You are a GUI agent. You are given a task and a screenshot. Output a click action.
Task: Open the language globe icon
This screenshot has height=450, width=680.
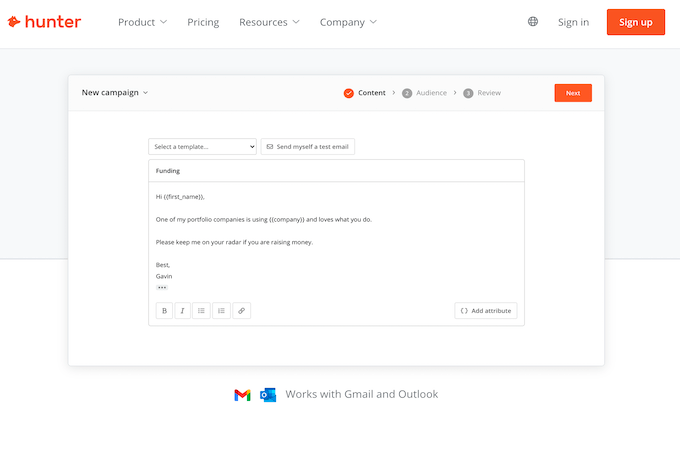[x=533, y=22]
